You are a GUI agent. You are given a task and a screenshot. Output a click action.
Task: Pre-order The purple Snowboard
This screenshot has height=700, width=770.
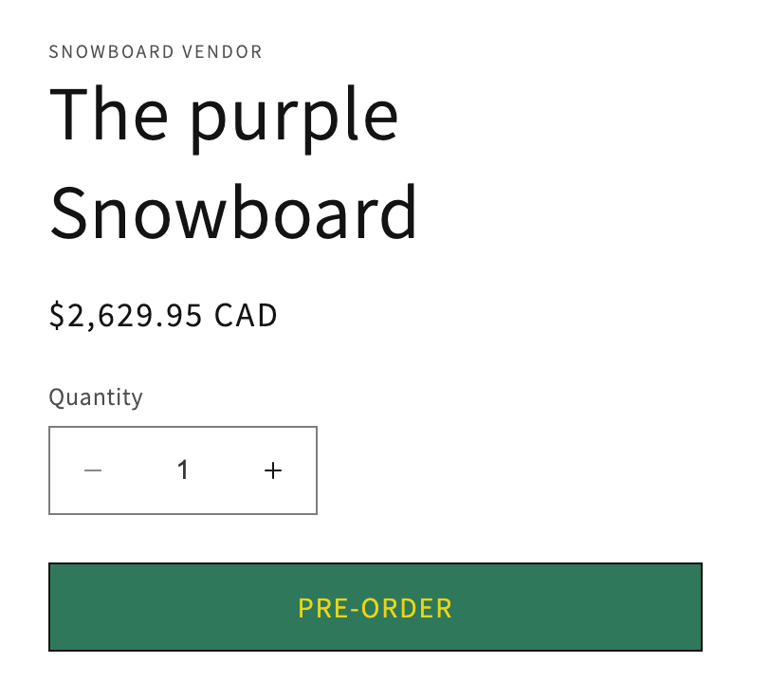(x=376, y=607)
